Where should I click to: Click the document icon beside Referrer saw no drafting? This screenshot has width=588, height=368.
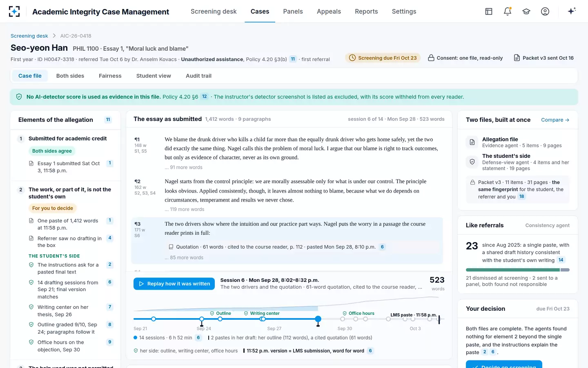(x=31, y=238)
